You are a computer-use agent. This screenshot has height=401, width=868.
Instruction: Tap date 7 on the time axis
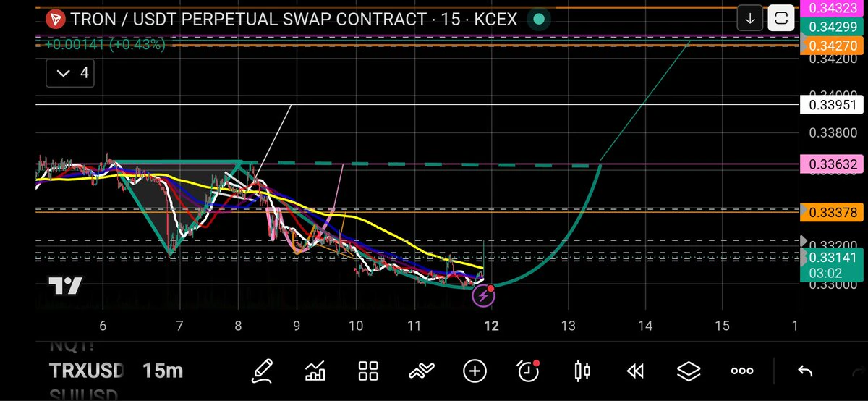179,326
